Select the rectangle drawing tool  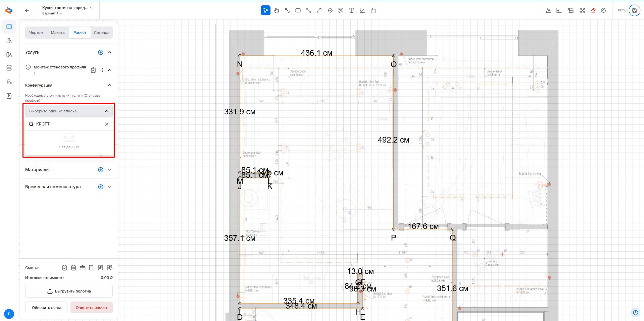pyautogui.click(x=298, y=10)
